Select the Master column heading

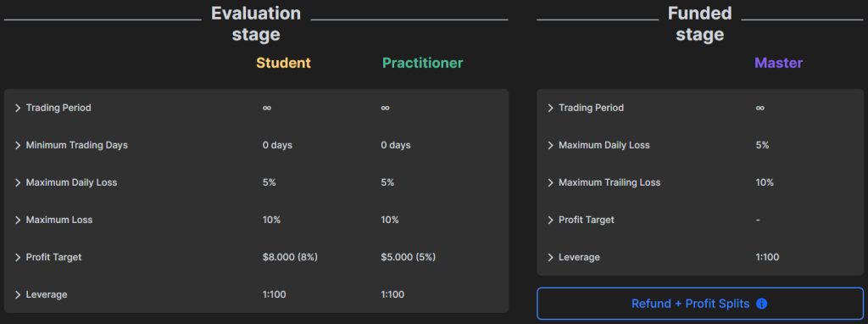778,63
